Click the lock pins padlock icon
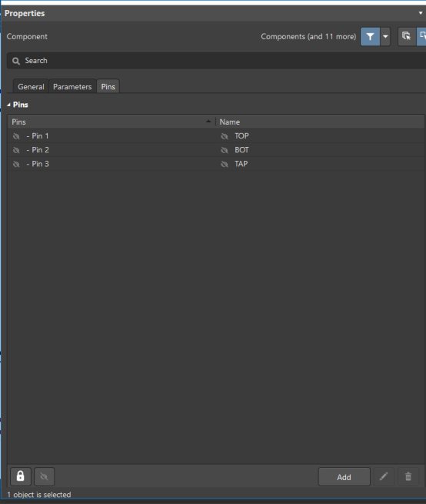The image size is (426, 504). 21,476
